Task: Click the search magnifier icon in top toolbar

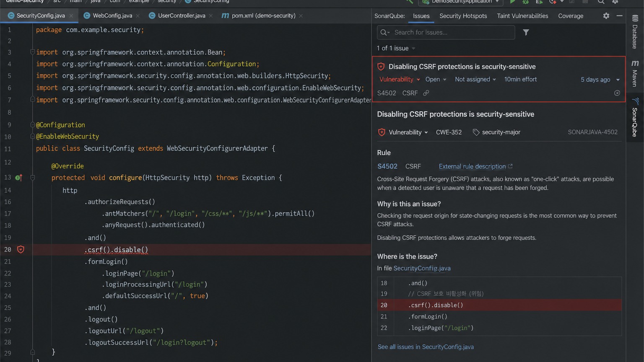Action: [601, 2]
